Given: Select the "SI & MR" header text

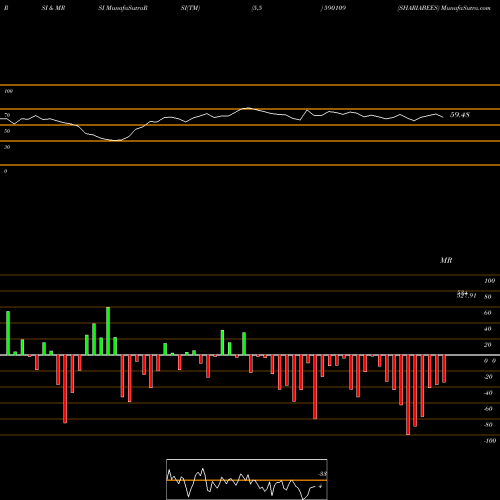Looking at the screenshot, I should [x=53, y=8].
